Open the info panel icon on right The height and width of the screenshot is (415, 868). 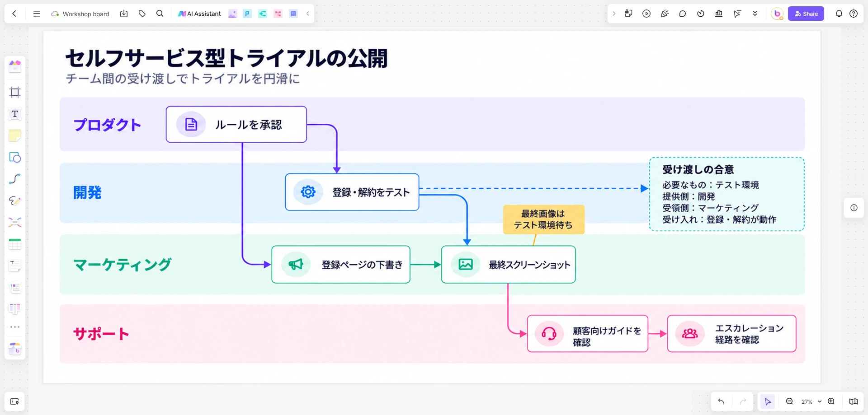click(x=854, y=208)
